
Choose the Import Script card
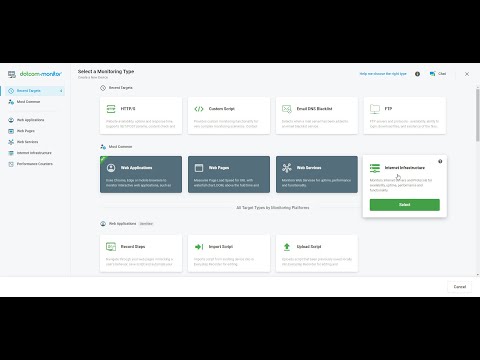coord(229,253)
